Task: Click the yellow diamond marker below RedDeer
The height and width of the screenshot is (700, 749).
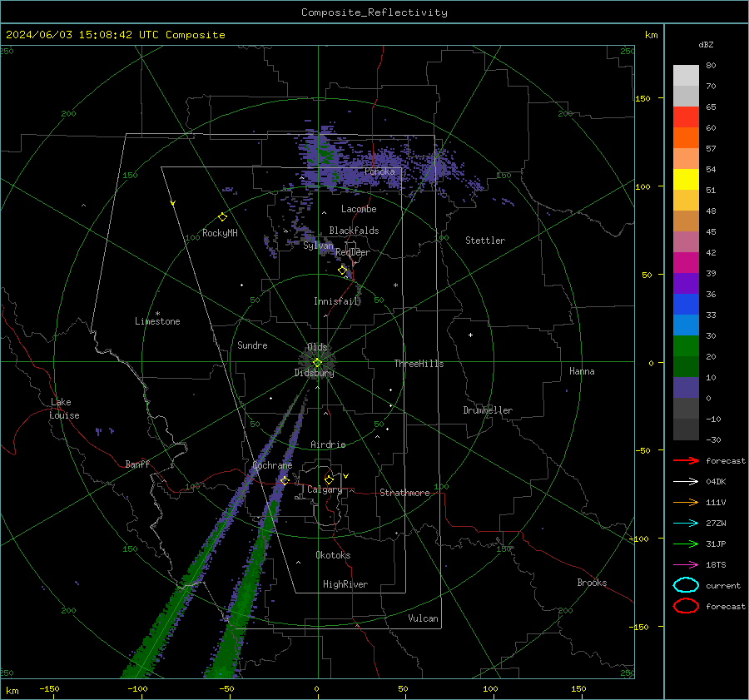Action: tap(342, 271)
